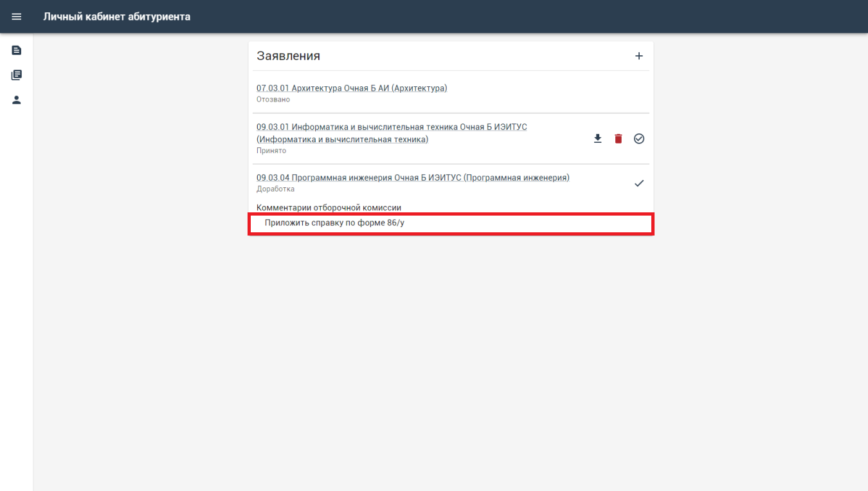Click the Доработка status text
Screen dimensions: 868x491
tap(276, 189)
